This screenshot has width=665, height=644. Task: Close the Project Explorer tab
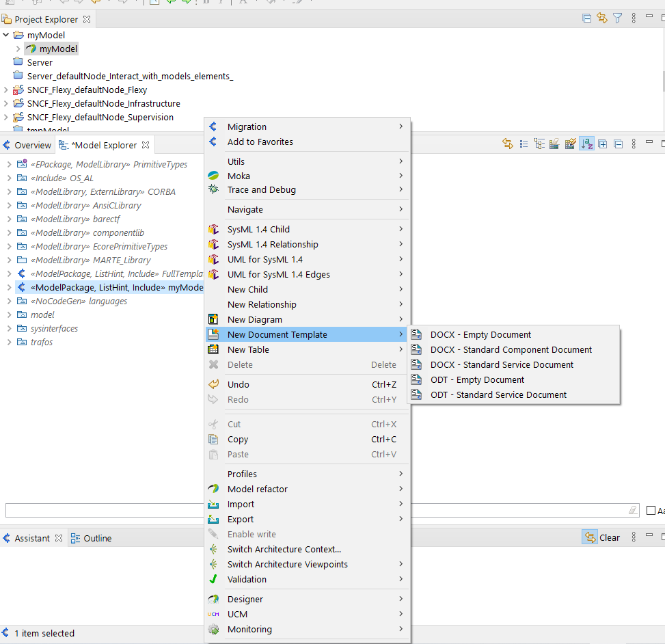tap(87, 19)
